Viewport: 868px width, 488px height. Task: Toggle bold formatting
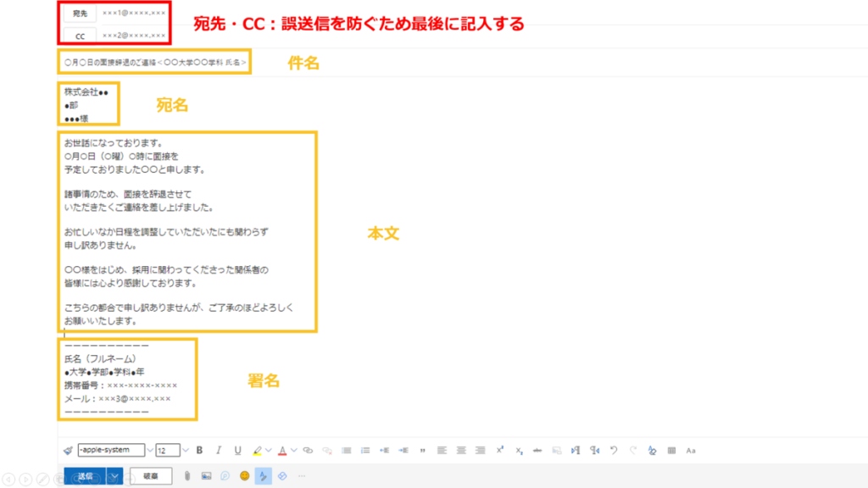(199, 451)
